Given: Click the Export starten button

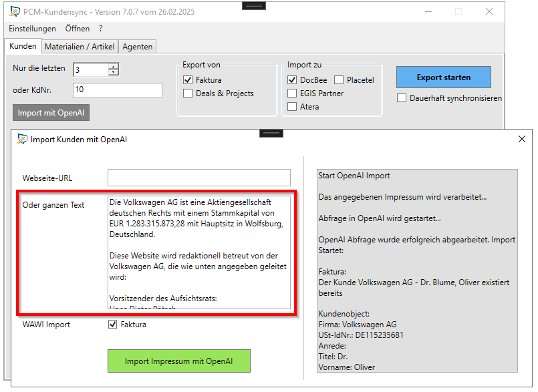Looking at the screenshot, I should [x=444, y=77].
